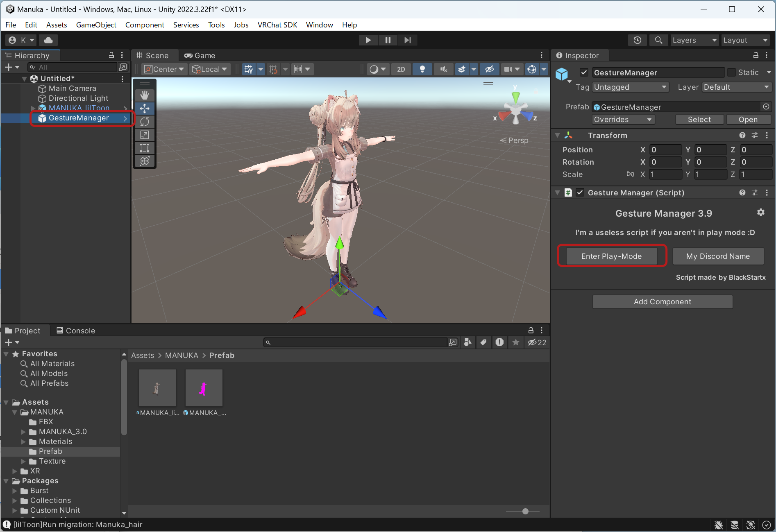Open the Window menu

point(320,25)
